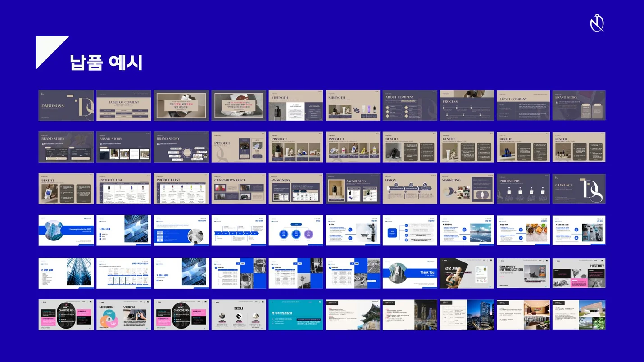Select the VISION slide with the arrow timeline

point(409,189)
